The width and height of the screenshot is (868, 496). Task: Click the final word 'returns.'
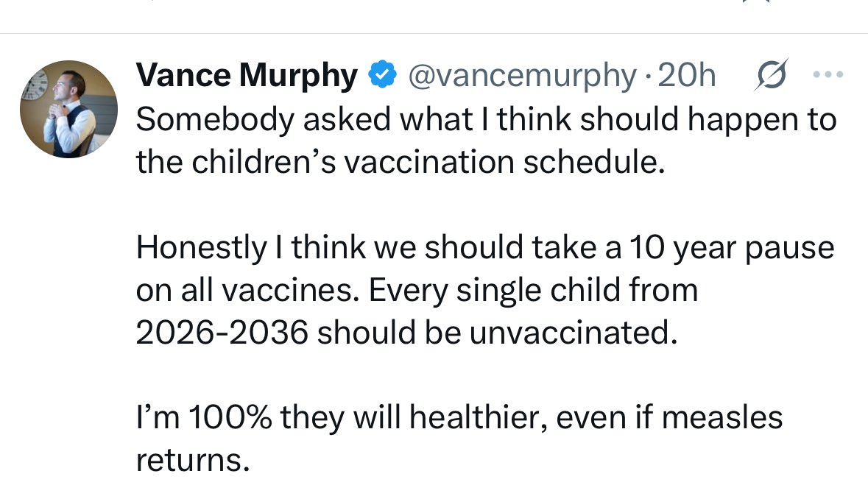tap(188, 460)
